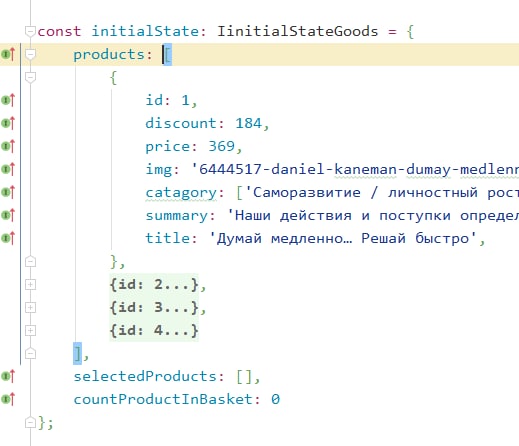Click implements gutter icon beside price: 369
Screen dimensions: 519x446
coord(8,146)
